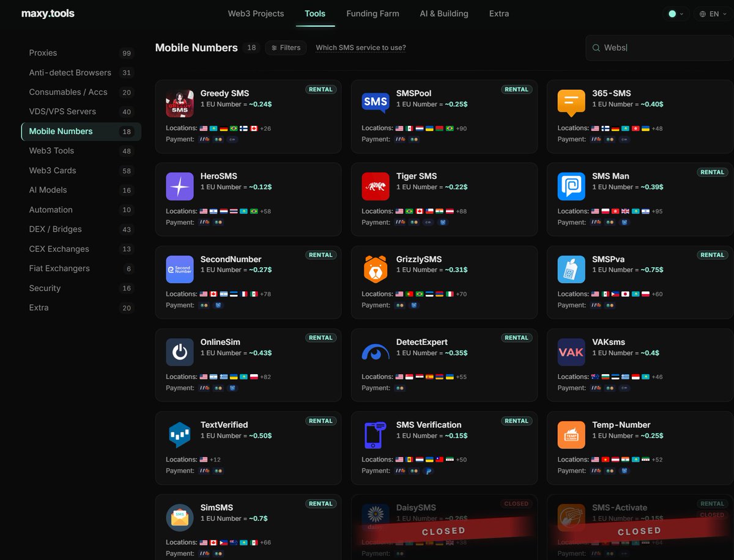This screenshot has height=560, width=734.
Task: Go to AI & Building tab
Action: point(444,13)
